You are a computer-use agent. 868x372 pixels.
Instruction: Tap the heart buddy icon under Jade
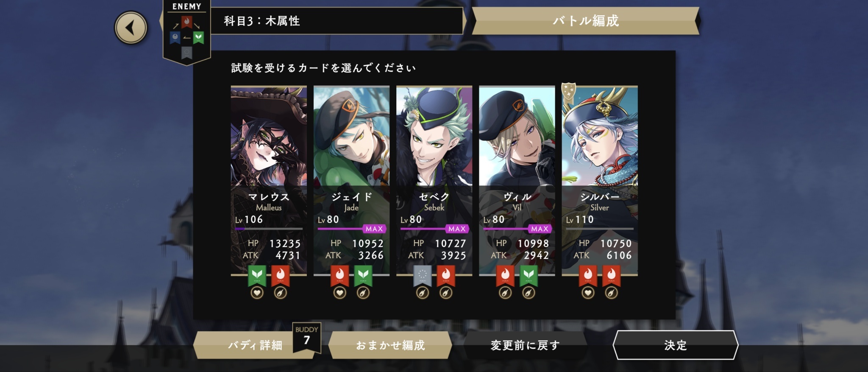(339, 293)
